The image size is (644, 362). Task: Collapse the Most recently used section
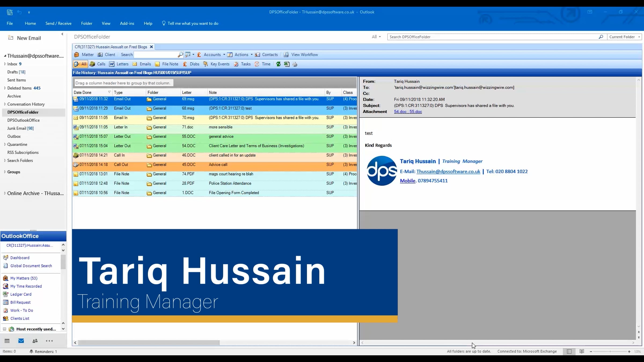click(5, 329)
